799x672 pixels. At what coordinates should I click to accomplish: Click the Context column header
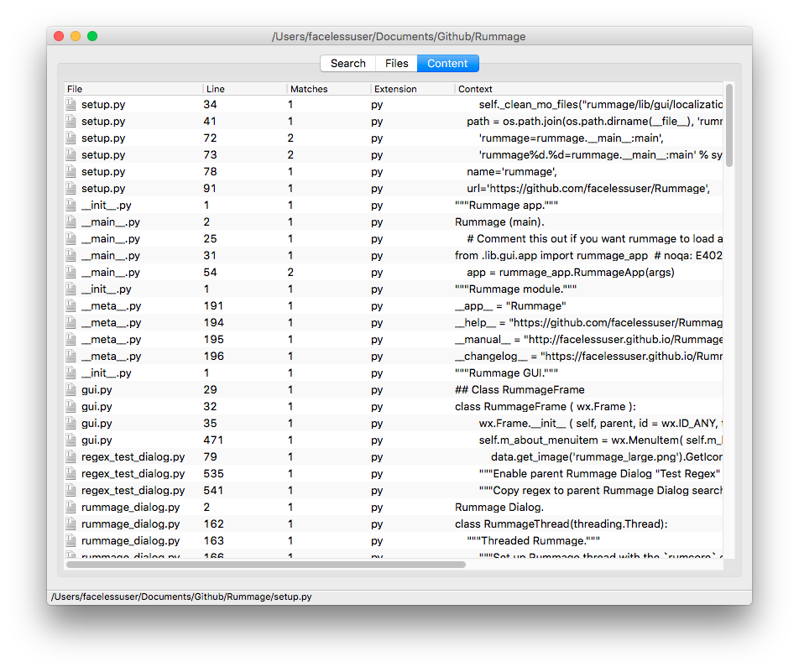[588, 89]
